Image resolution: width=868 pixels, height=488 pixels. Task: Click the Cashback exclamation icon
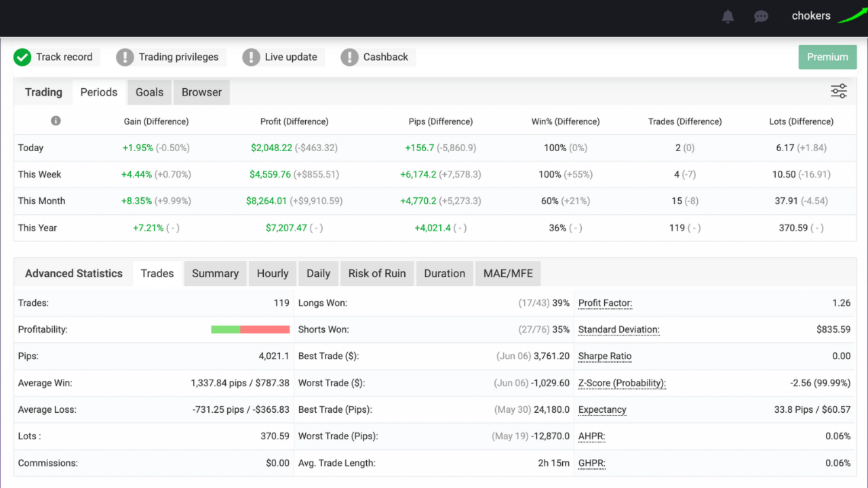(349, 57)
